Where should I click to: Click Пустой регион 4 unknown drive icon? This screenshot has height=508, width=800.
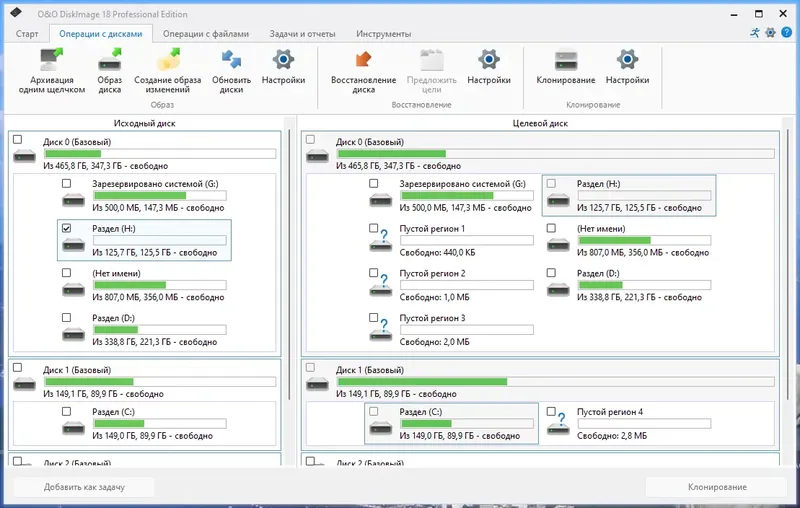click(558, 424)
